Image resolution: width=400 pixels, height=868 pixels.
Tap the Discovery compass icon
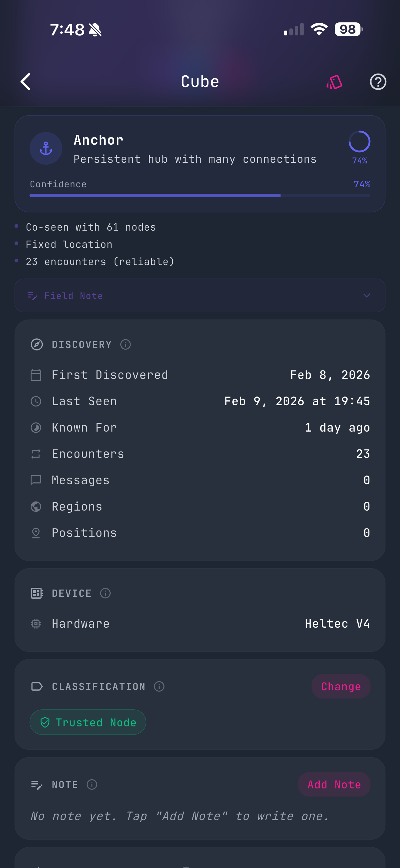tap(37, 344)
